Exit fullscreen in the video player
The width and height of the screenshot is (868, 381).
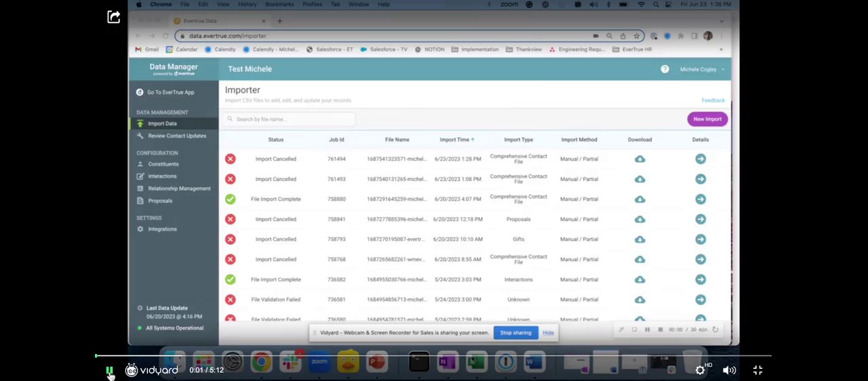[757, 370]
